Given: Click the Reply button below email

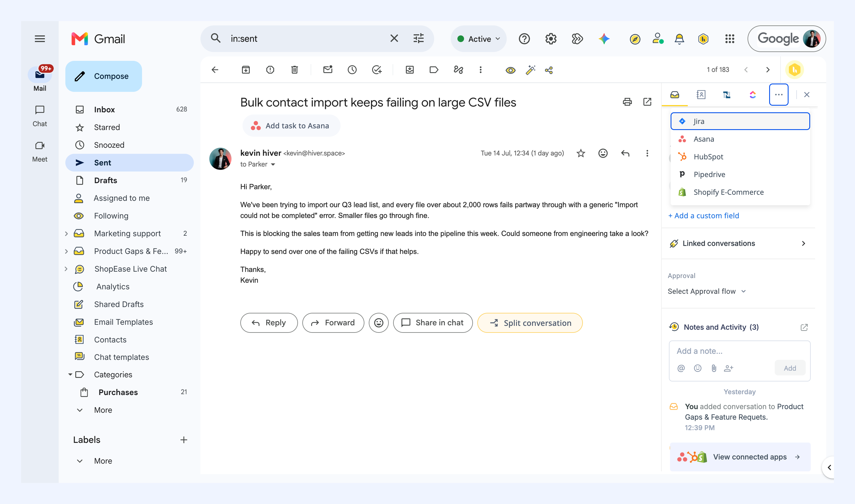Looking at the screenshot, I should pos(269,323).
